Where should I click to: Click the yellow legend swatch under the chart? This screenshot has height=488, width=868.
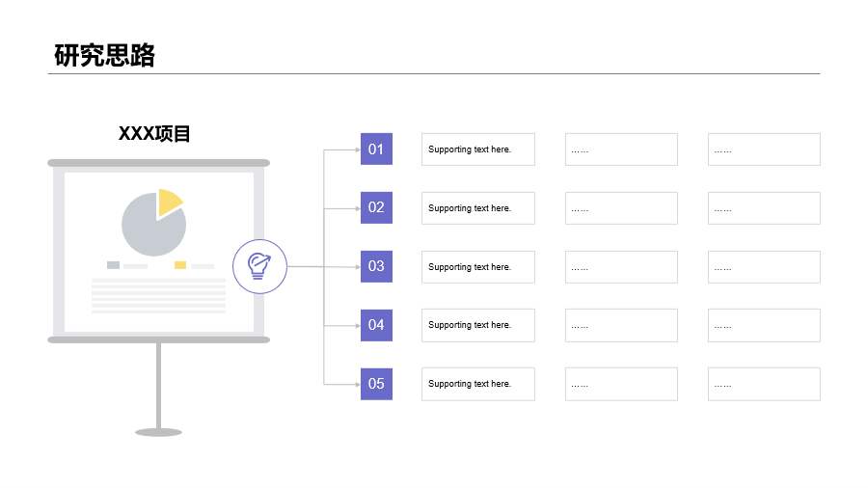[x=180, y=265]
